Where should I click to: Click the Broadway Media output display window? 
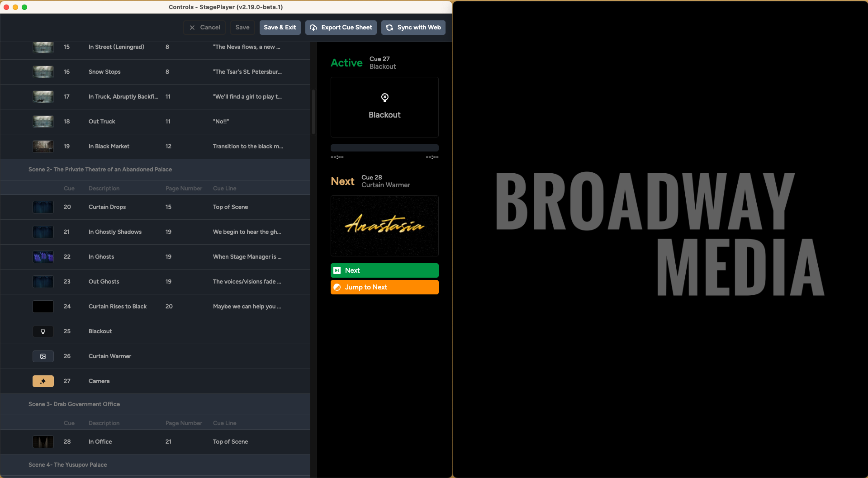(x=660, y=239)
